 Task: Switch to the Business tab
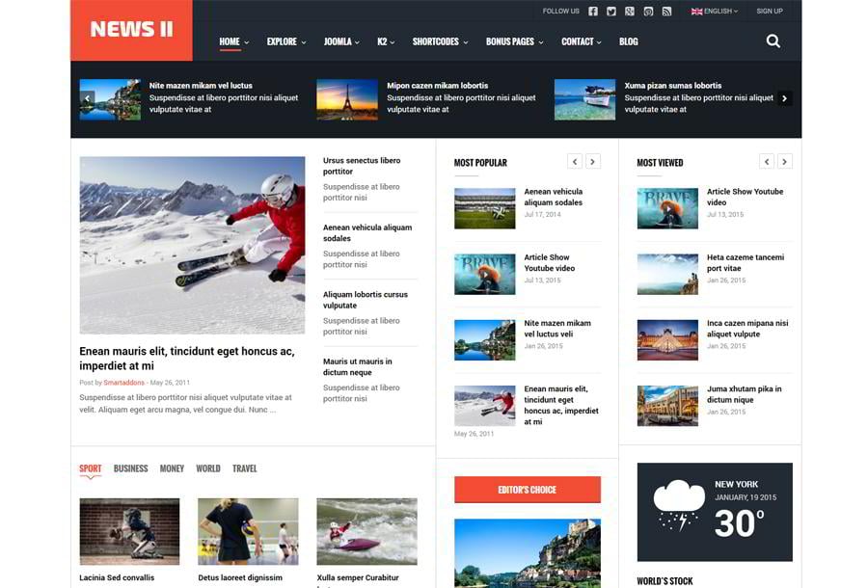click(130, 468)
